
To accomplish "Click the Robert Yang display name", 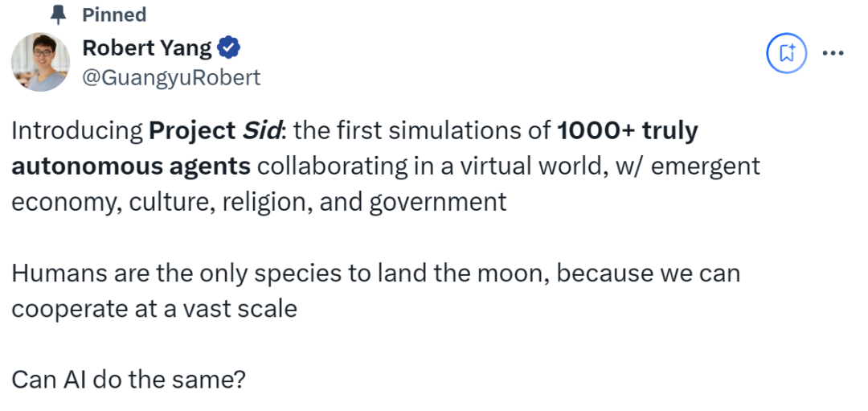I will pos(147,48).
